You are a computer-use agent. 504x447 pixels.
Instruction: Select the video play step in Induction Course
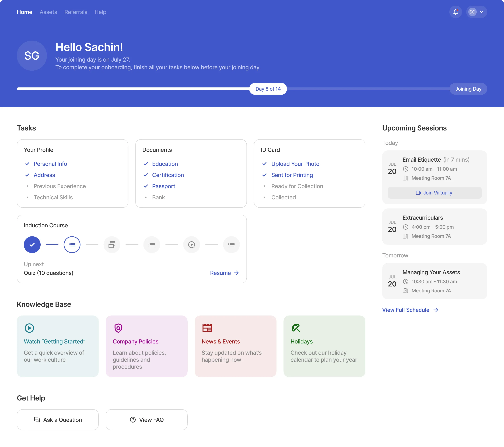pyautogui.click(x=192, y=244)
